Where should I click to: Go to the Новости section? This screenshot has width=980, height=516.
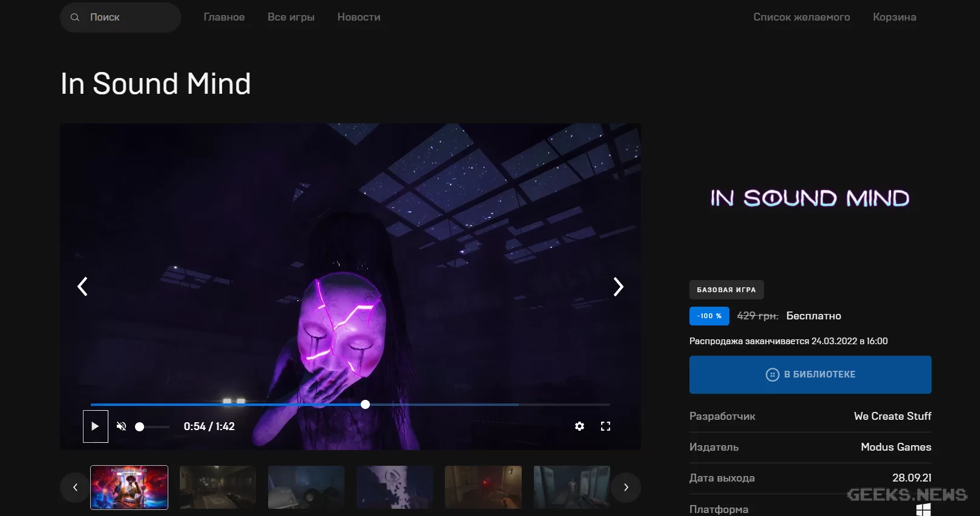click(359, 18)
